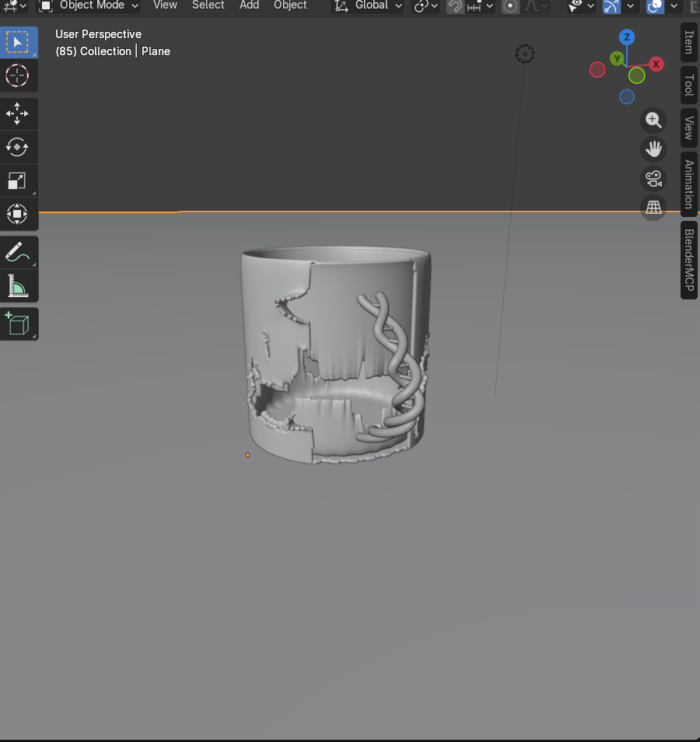Toggle snapping with the magnet icon
Viewport: 700px width, 742px height.
453,6
